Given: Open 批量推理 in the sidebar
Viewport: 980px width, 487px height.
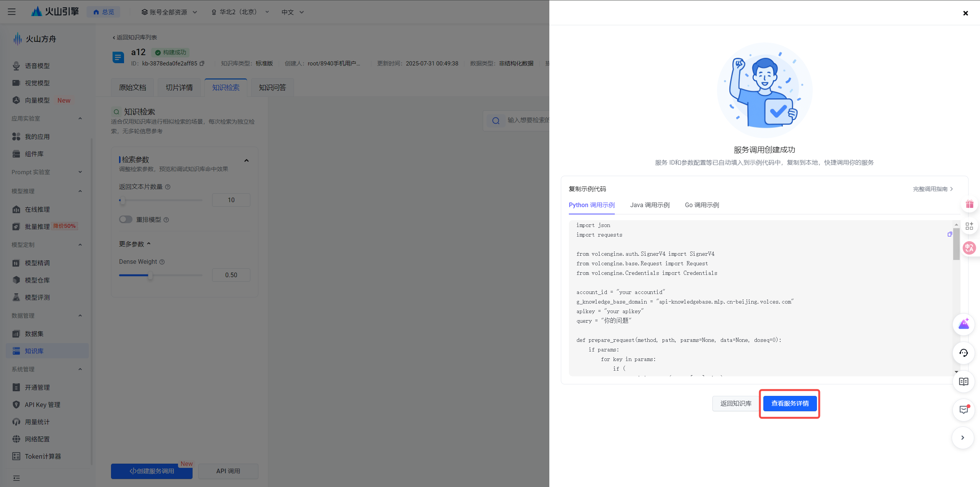Looking at the screenshot, I should tap(37, 227).
